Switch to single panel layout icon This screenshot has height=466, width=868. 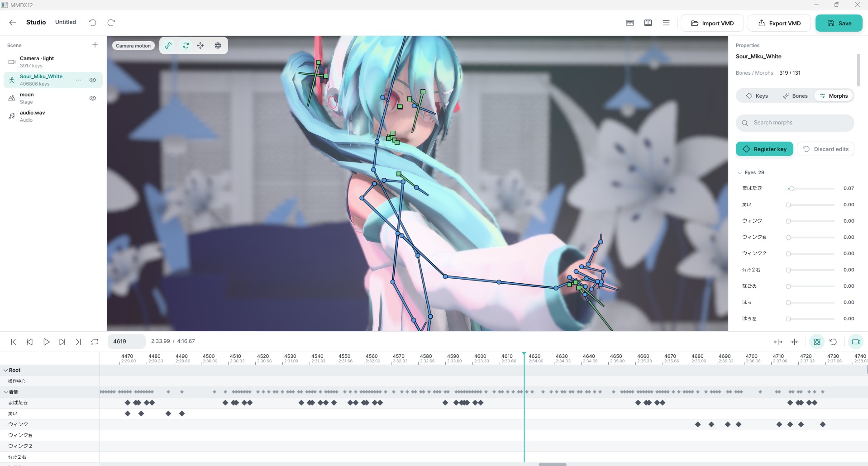630,23
